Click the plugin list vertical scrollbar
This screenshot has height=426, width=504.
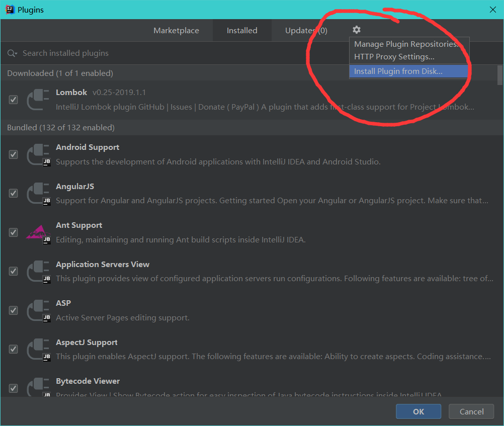point(499,75)
